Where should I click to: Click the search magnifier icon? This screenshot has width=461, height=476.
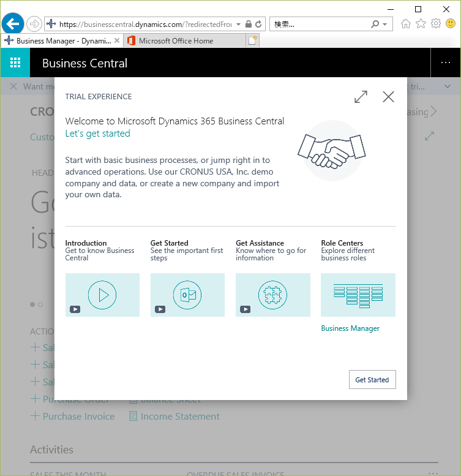click(375, 24)
